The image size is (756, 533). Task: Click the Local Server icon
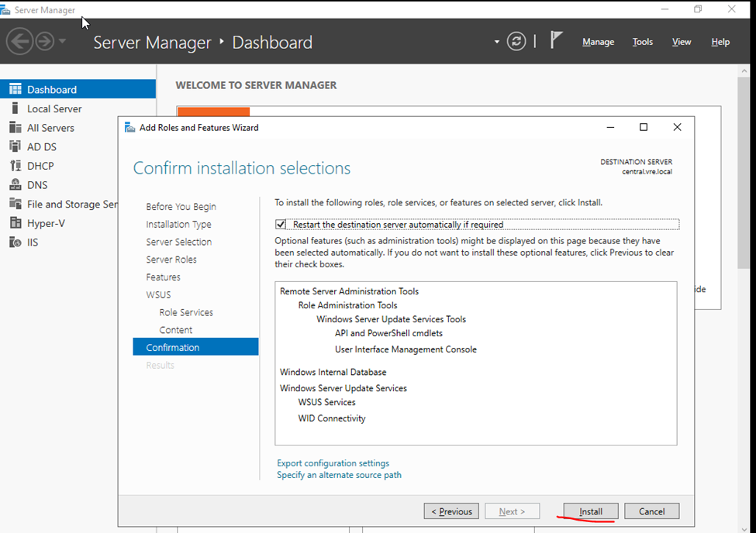(15, 108)
